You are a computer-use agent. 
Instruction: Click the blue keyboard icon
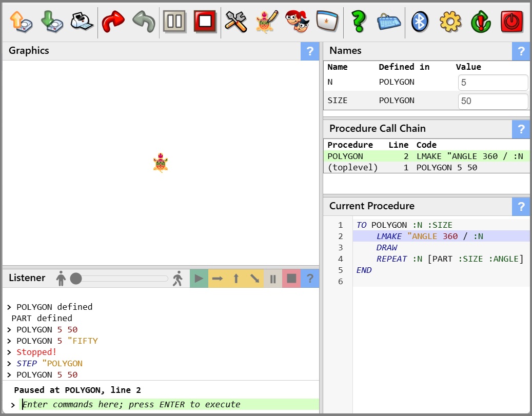(x=389, y=22)
